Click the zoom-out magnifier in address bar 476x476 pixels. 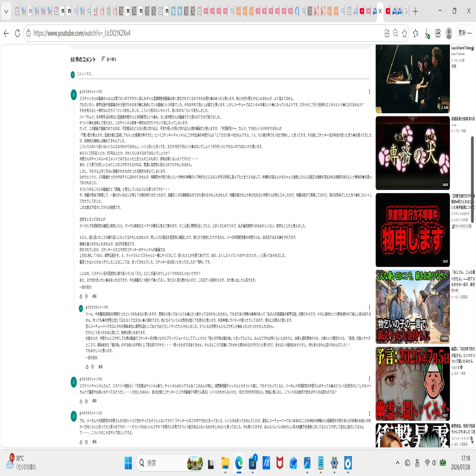(395, 33)
